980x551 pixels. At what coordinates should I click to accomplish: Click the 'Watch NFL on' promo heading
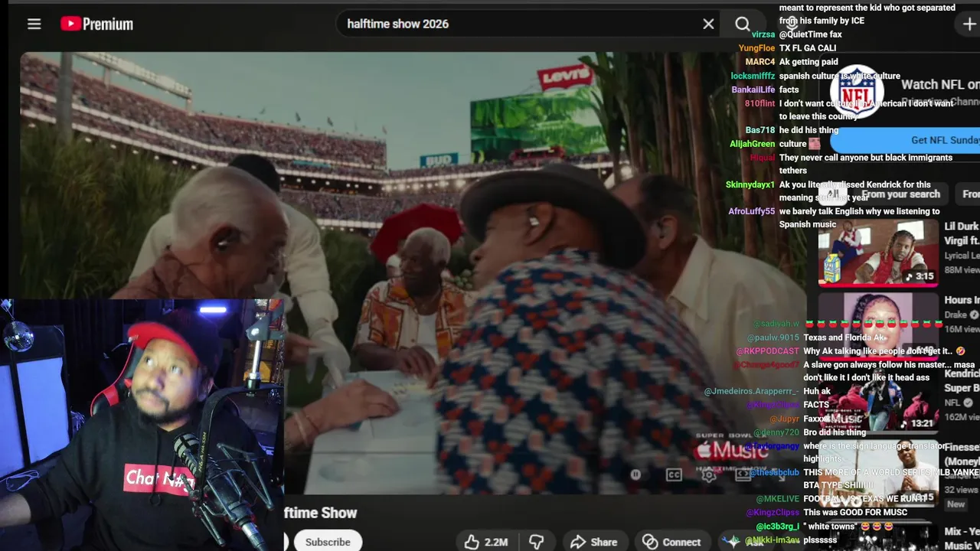coord(940,85)
